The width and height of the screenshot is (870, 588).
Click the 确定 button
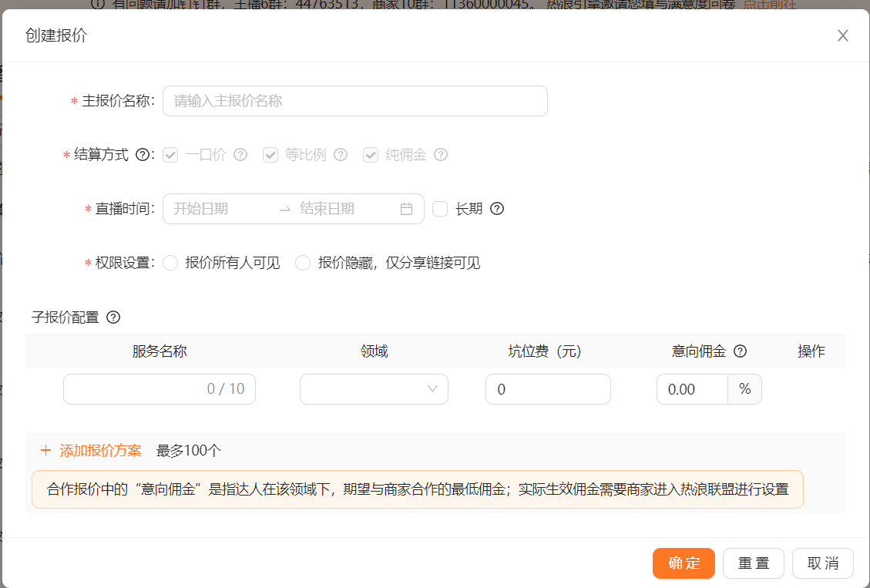click(684, 563)
